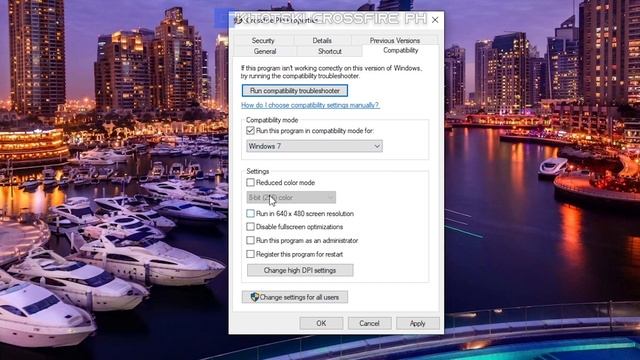640x360 pixels.
Task: Click Run compatibility troubleshooter button
Action: pos(295,91)
